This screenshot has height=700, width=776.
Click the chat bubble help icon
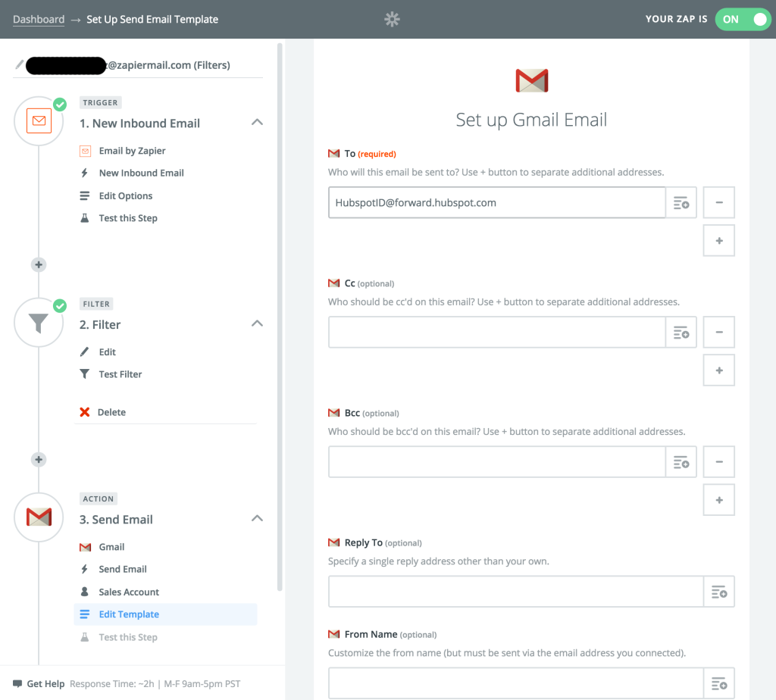pos(17,683)
